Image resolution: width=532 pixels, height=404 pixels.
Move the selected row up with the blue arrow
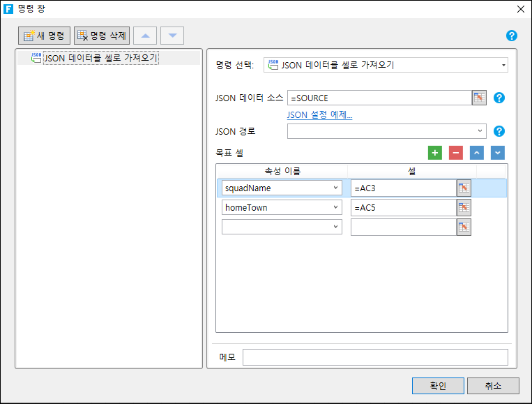point(477,153)
